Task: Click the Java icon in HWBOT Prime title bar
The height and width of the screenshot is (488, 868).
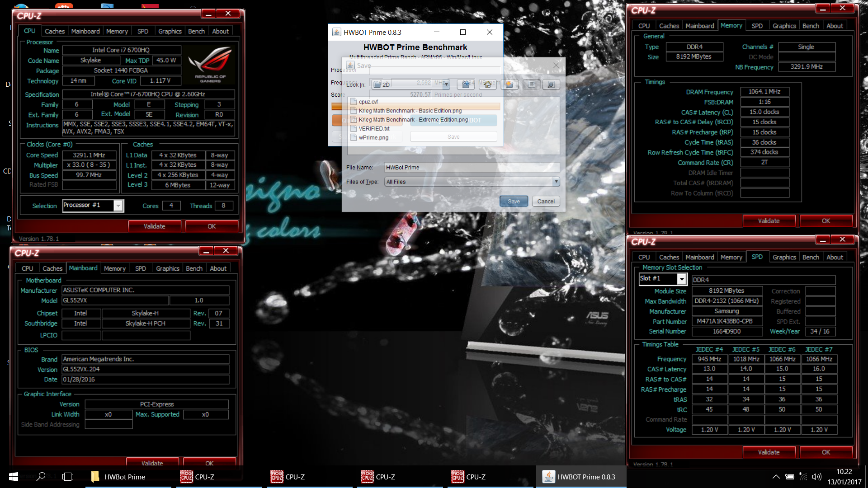Action: point(336,32)
